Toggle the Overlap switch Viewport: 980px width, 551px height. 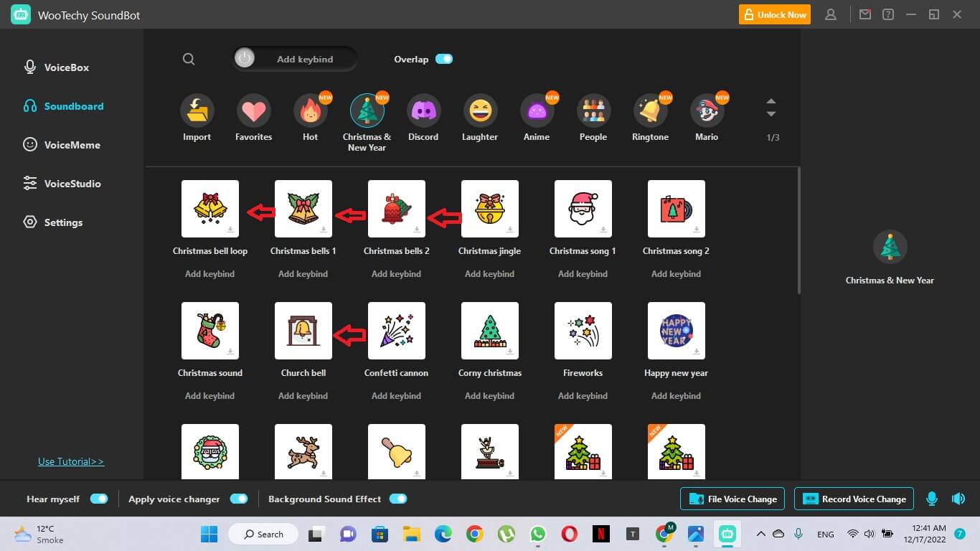(444, 60)
